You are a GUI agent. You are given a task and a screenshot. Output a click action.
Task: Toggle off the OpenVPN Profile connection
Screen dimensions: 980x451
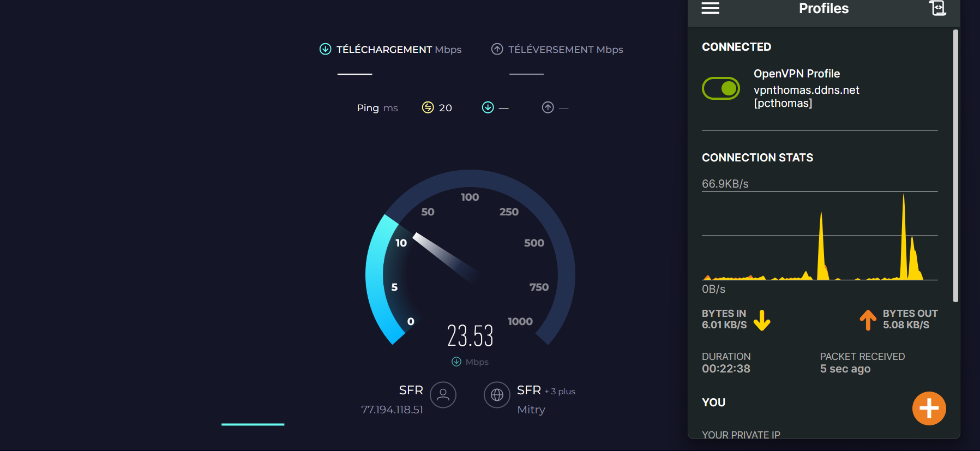[x=720, y=88]
